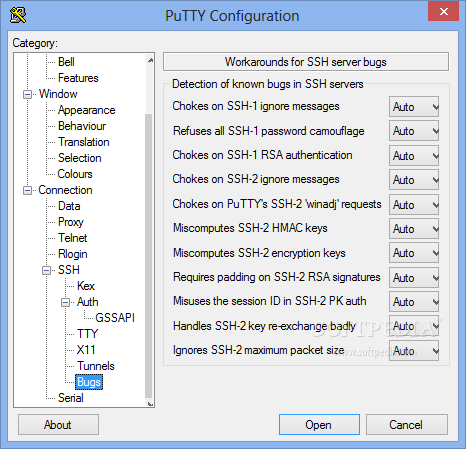Select Bell in the category tree
Screen dimensions: 466x449
coord(66,62)
